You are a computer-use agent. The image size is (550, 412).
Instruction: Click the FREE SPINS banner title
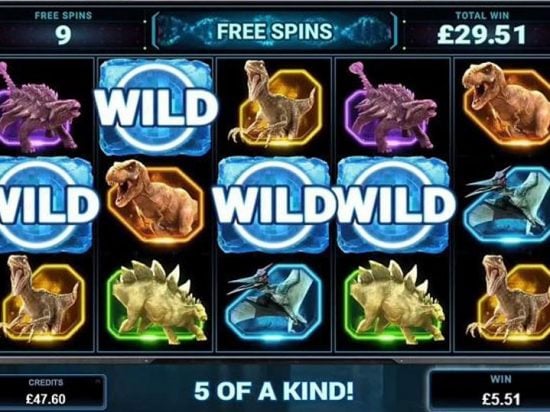tap(274, 31)
